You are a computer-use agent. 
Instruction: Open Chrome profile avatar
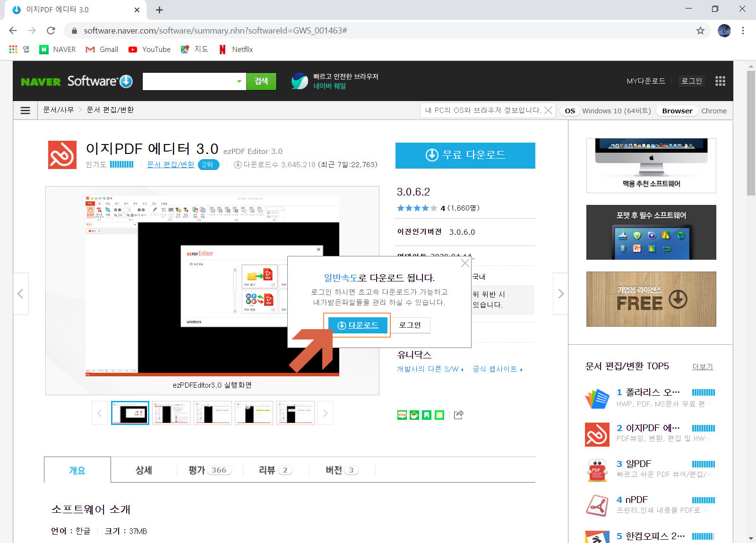(724, 31)
